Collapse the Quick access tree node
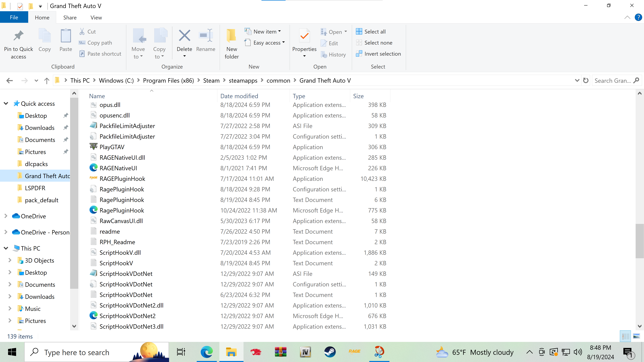 (6, 103)
